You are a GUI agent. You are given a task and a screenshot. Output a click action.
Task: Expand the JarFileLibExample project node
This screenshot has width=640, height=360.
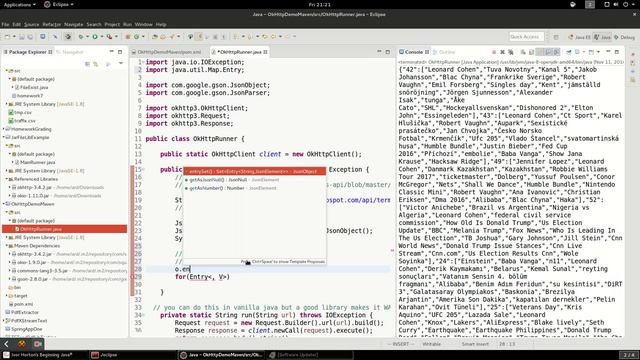pos(4,137)
